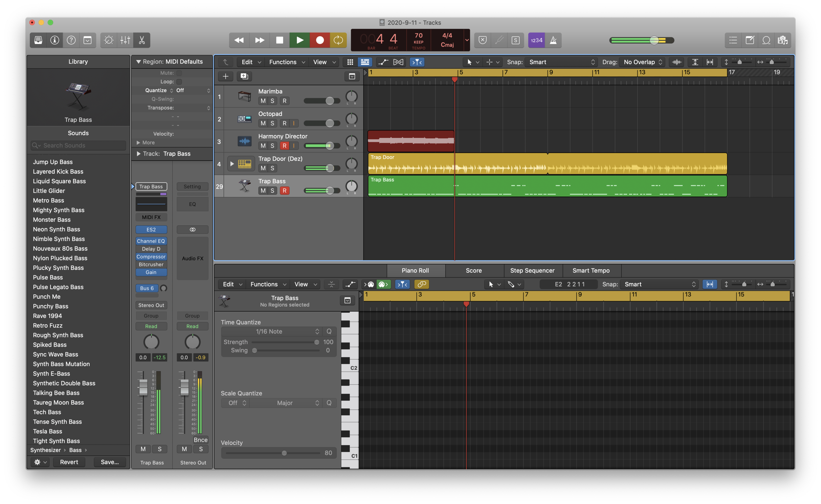Click the Revert button in Library

click(69, 462)
